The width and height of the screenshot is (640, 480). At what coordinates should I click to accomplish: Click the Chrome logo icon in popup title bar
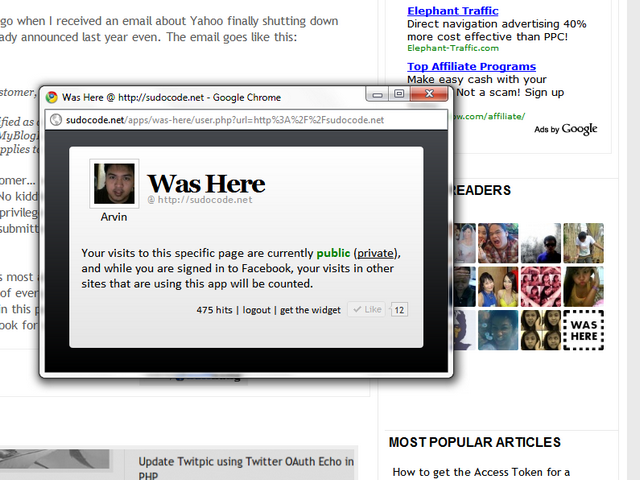coord(51,97)
